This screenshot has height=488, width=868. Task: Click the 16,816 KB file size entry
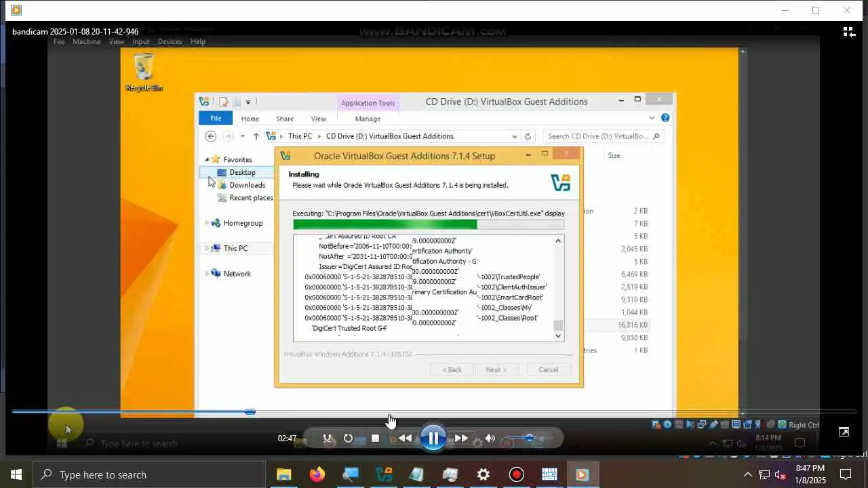[633, 325]
